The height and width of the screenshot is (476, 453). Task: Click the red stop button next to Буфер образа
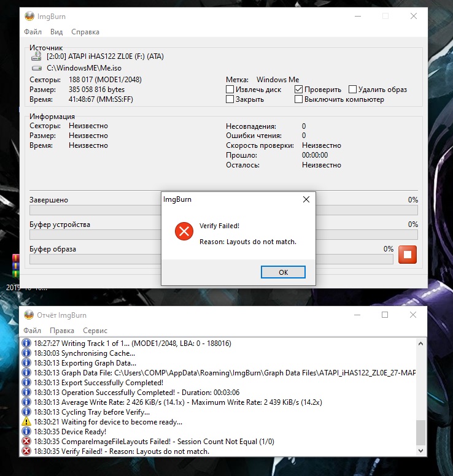click(408, 255)
